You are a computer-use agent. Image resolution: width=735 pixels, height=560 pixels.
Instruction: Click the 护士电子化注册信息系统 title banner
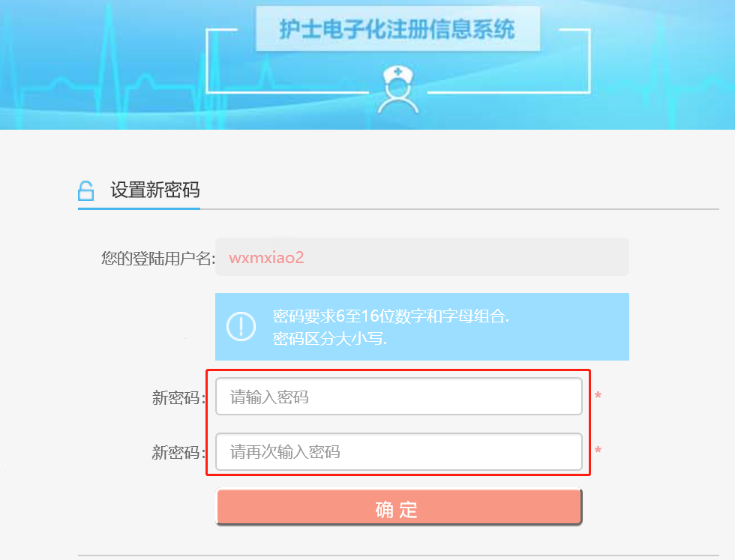397,29
